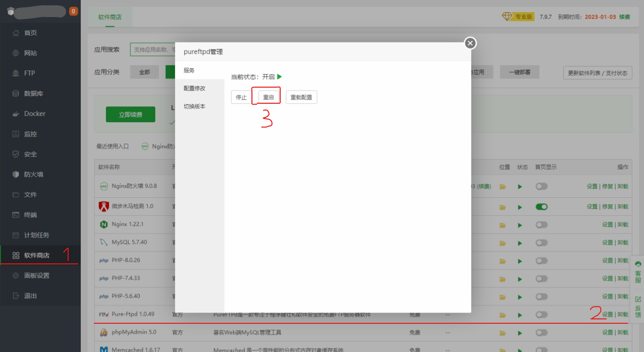
Task: Toggle homepage display for PHP-8.0.26
Action: [541, 260]
